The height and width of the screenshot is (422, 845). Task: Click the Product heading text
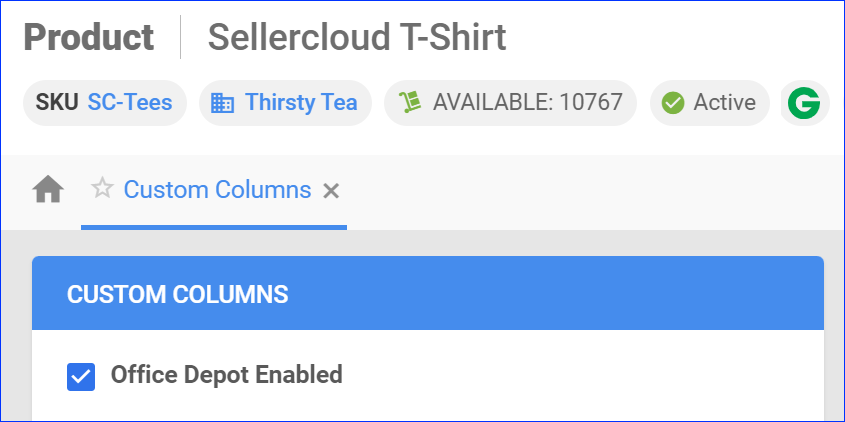(89, 38)
